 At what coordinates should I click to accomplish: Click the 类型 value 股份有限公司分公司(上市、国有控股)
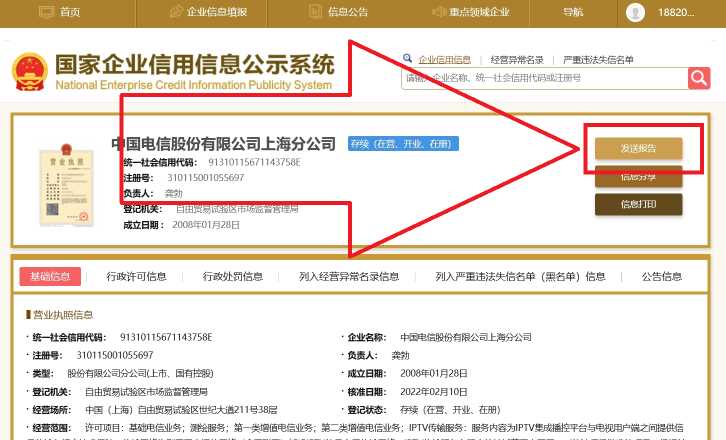[x=140, y=373]
